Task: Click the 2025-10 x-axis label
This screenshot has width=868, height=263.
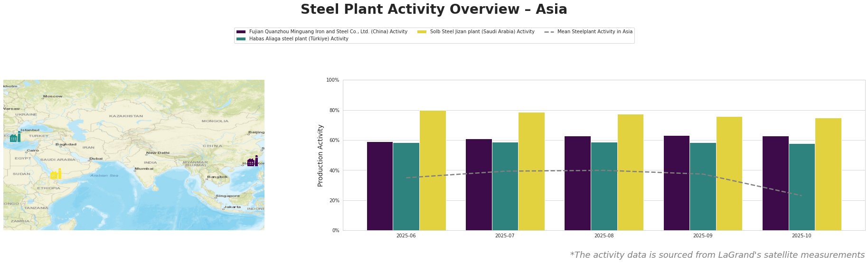Action: click(x=802, y=235)
